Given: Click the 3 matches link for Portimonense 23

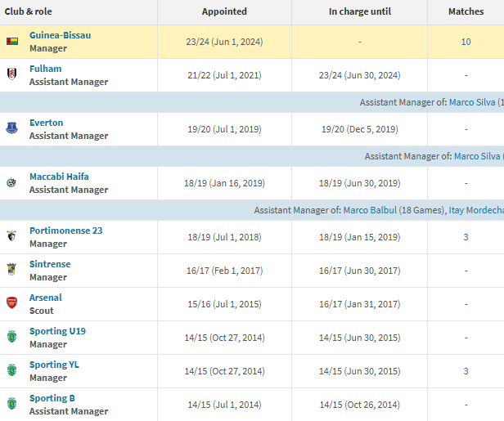Looking at the screenshot, I should 466,237.
